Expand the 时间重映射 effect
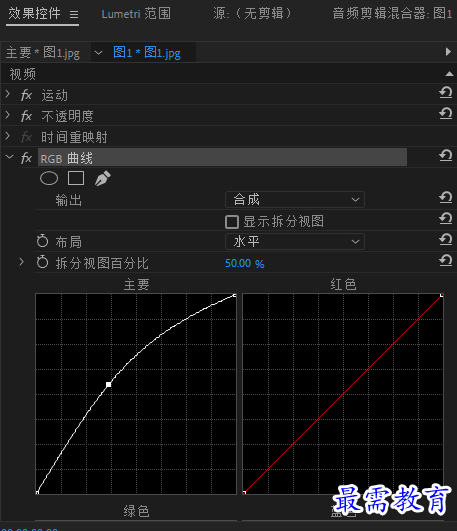This screenshot has width=457, height=531. click(8, 136)
